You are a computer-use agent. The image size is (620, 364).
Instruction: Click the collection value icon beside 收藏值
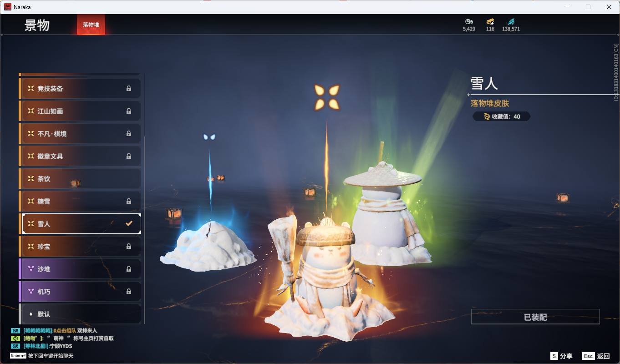[487, 116]
